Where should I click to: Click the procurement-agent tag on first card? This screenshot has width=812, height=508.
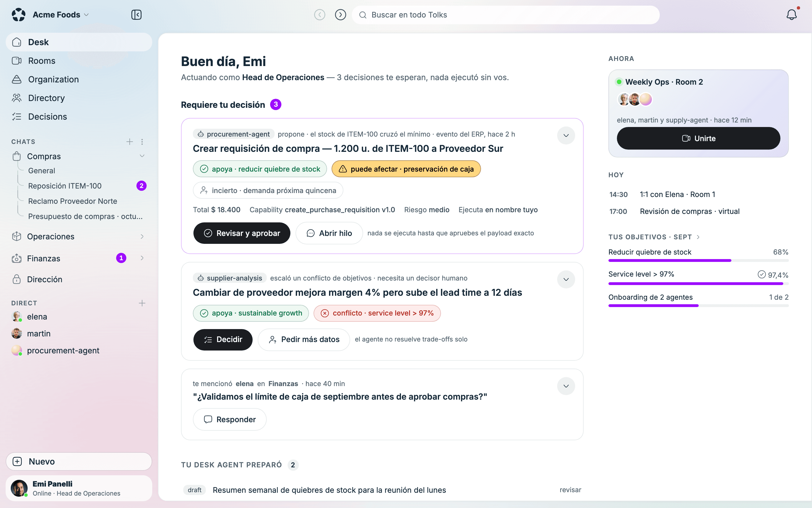(x=233, y=134)
